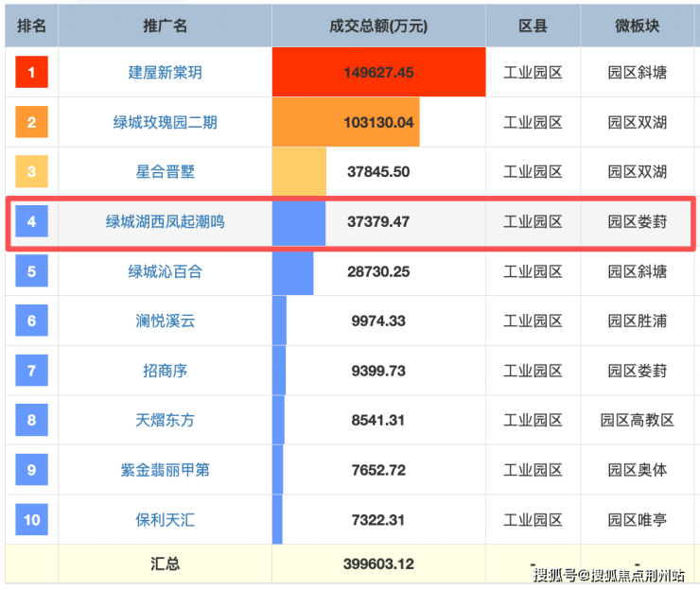Viewport: 700px width, 590px height.
Task: Open the 绿城湖西凤起潮鸣 link
Action: (x=166, y=222)
